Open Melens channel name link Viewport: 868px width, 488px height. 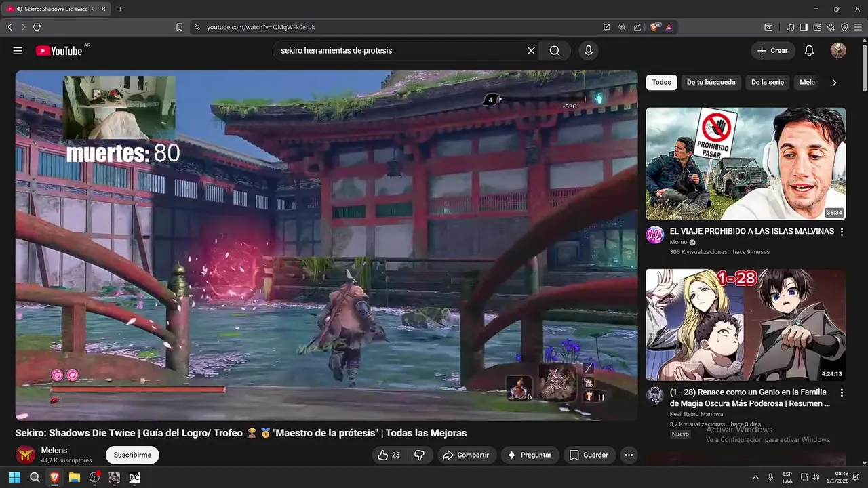tap(54, 450)
